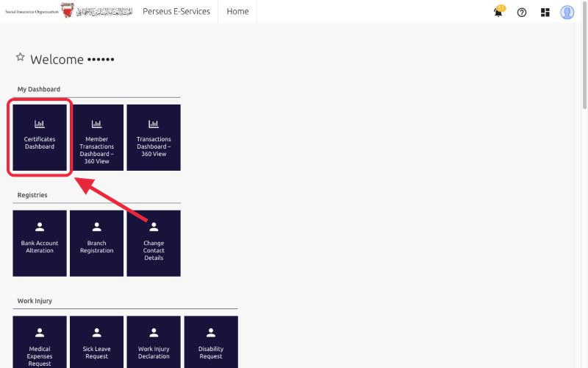588x368 pixels.
Task: Open the Certificates Dashboard tile
Action: click(x=40, y=138)
